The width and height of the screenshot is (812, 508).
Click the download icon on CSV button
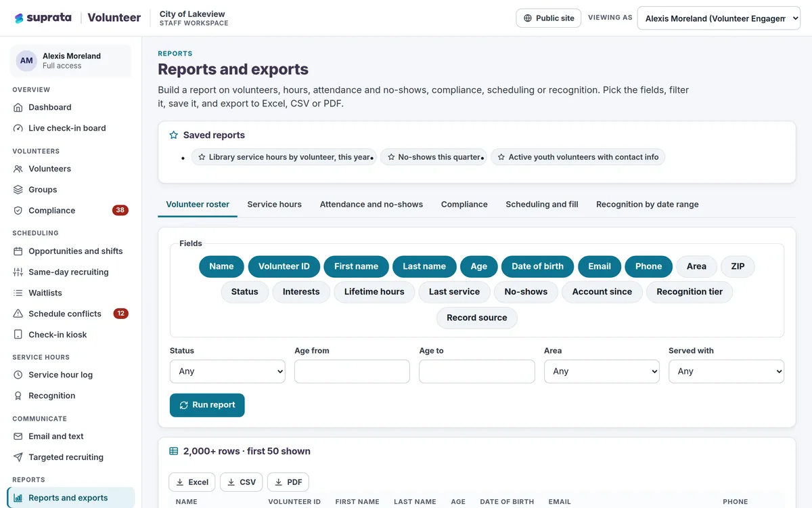click(231, 482)
